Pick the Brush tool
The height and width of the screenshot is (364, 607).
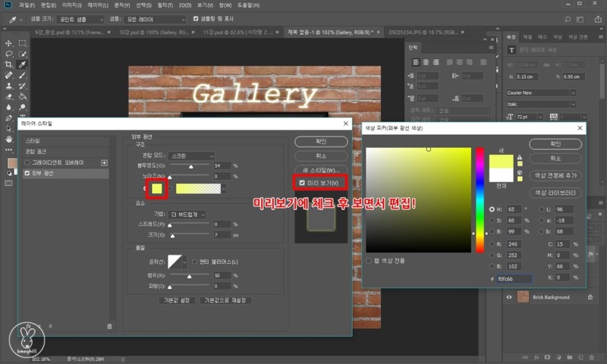23,76
